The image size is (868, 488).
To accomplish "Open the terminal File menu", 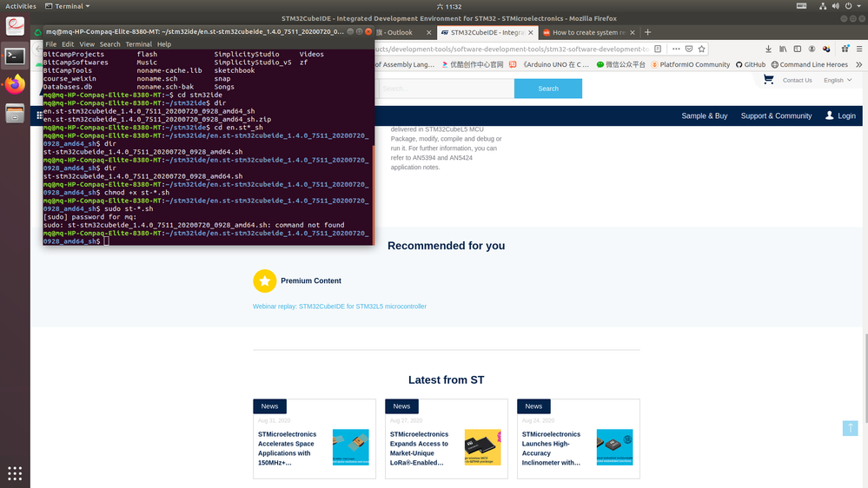I will (x=51, y=44).
